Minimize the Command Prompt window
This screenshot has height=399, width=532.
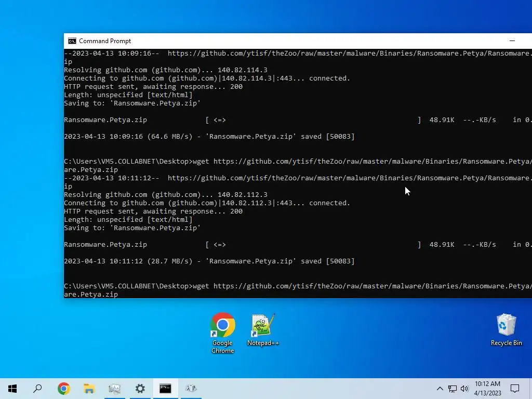click(512, 41)
